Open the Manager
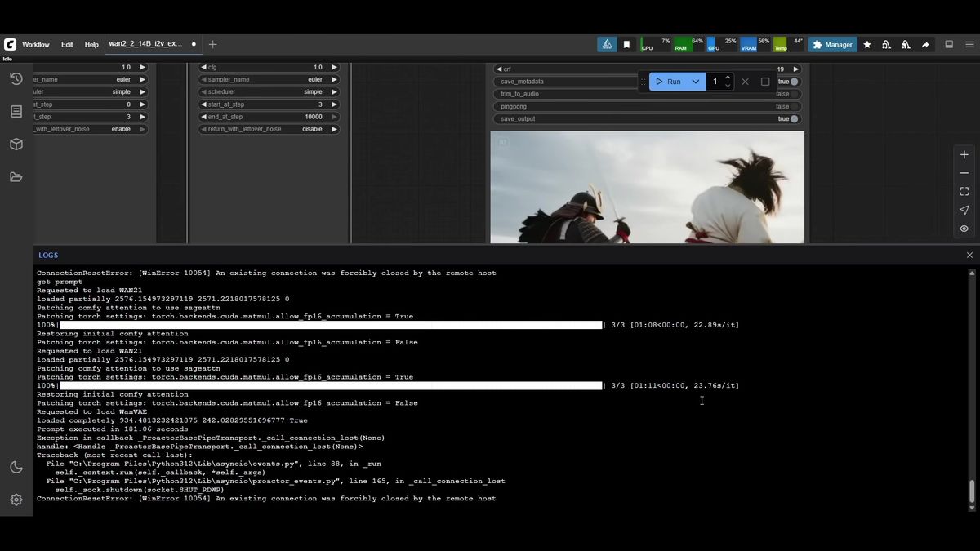 (832, 45)
